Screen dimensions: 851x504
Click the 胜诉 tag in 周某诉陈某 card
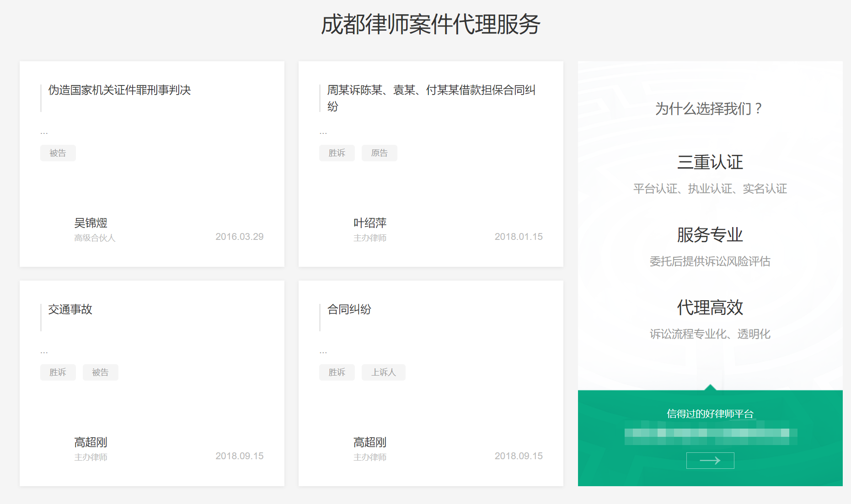click(x=337, y=153)
